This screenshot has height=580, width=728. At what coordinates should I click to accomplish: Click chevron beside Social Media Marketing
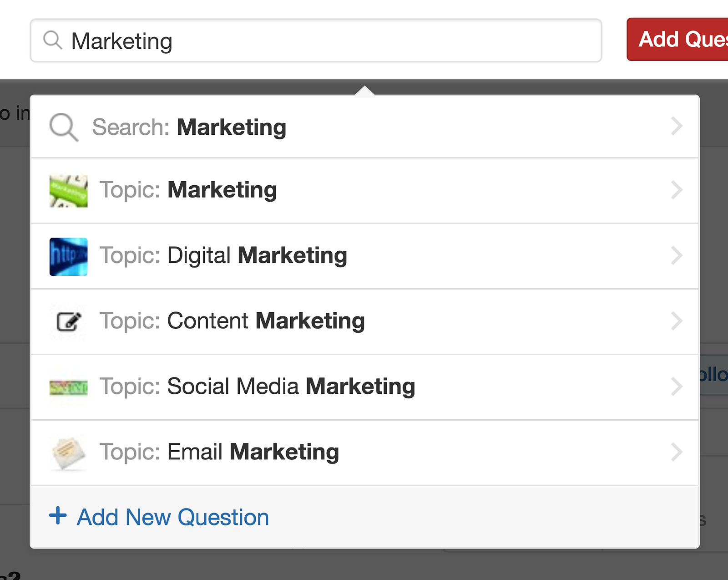(677, 387)
